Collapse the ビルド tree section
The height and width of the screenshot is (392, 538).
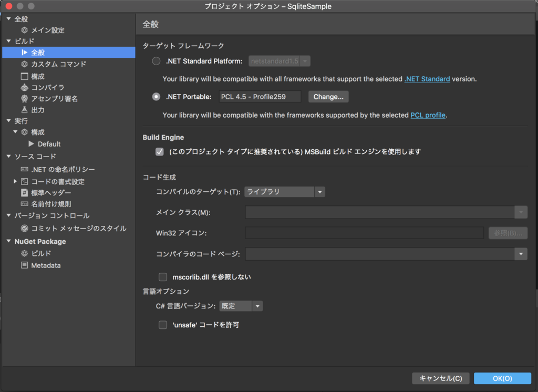coord(8,41)
